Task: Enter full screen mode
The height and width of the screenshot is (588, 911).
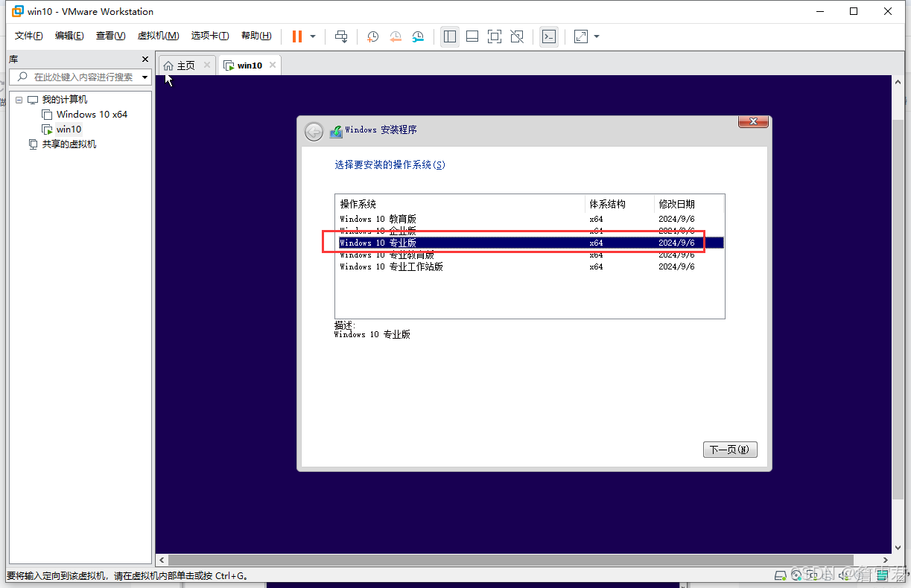Action: click(494, 36)
